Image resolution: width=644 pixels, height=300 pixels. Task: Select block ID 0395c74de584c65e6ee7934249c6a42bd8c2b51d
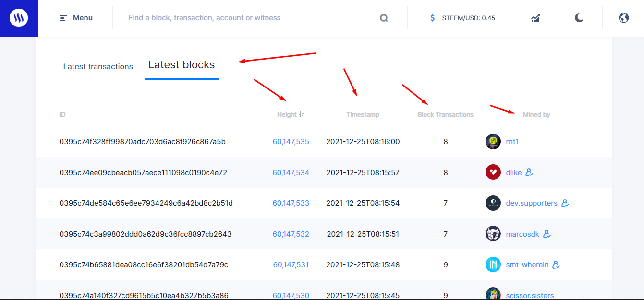pyautogui.click(x=146, y=203)
